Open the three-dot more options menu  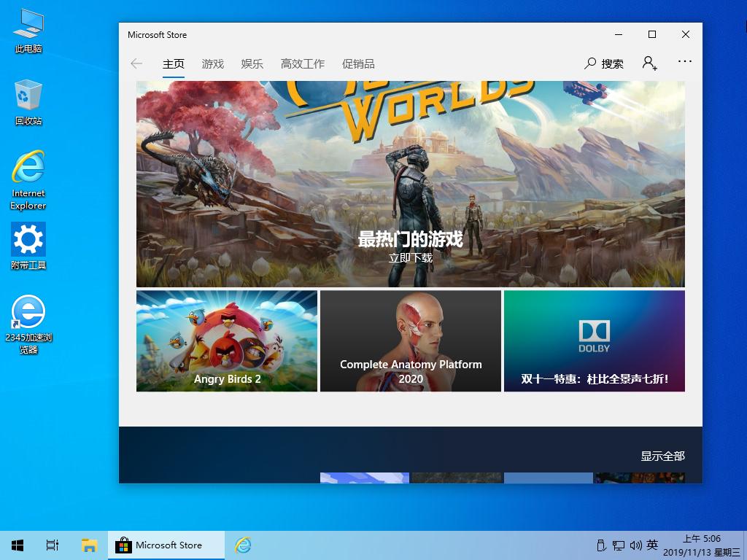pos(684,61)
